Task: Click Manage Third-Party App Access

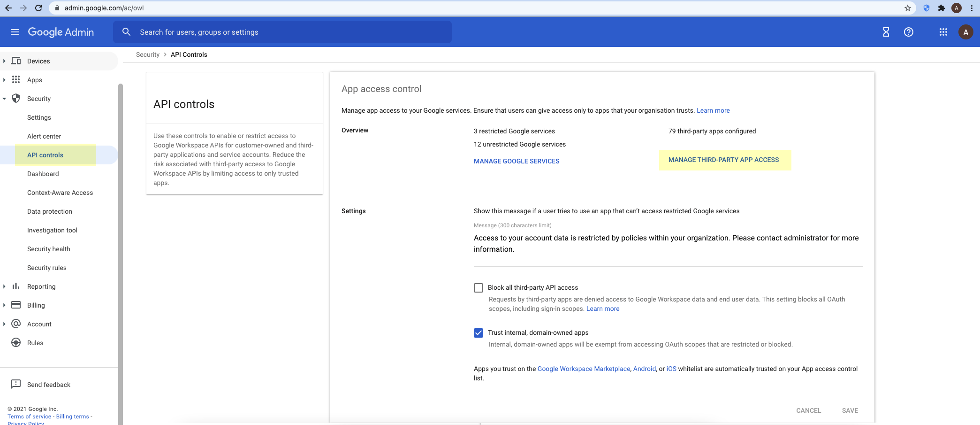Action: pos(723,160)
